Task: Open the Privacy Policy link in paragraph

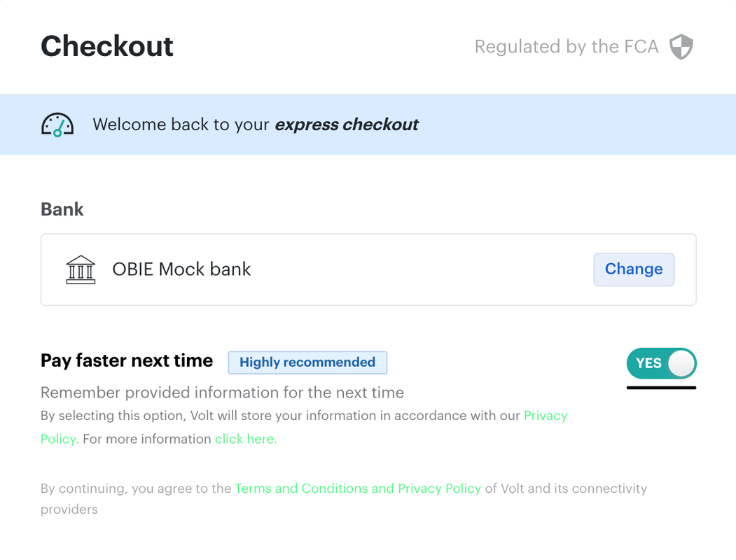Action: click(546, 416)
